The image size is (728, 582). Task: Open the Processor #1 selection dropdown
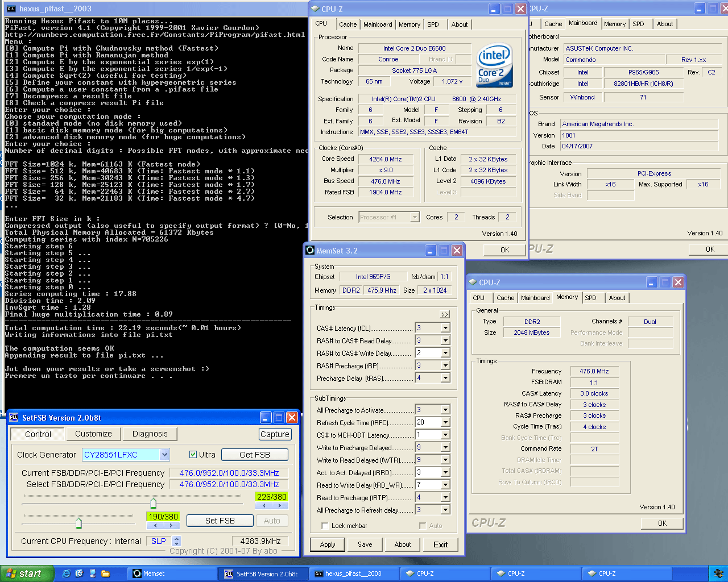tap(415, 217)
